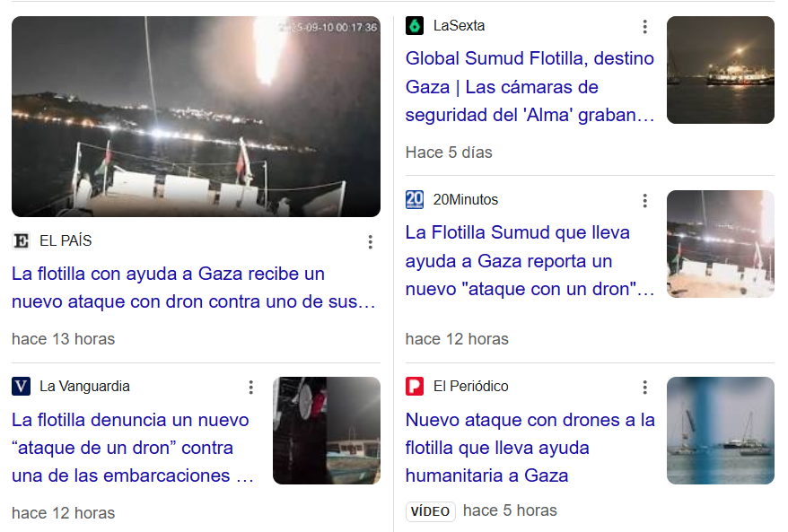788x532 pixels.
Task: Open more options for the LaSexta article
Action: (644, 27)
